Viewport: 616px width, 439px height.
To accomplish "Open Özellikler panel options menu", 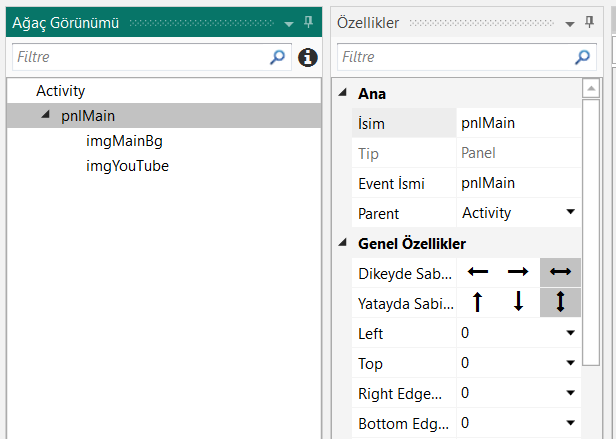I will coord(570,23).
